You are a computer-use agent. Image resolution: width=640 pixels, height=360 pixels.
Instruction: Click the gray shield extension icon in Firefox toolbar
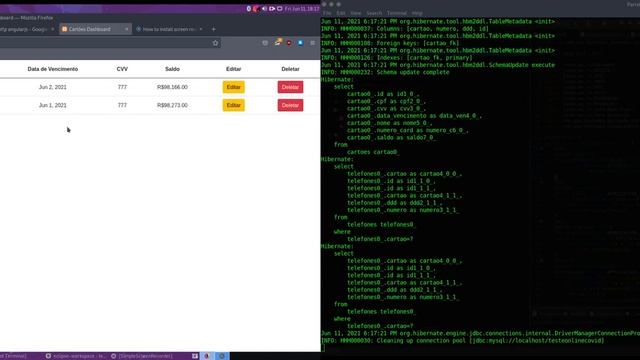click(x=265, y=43)
